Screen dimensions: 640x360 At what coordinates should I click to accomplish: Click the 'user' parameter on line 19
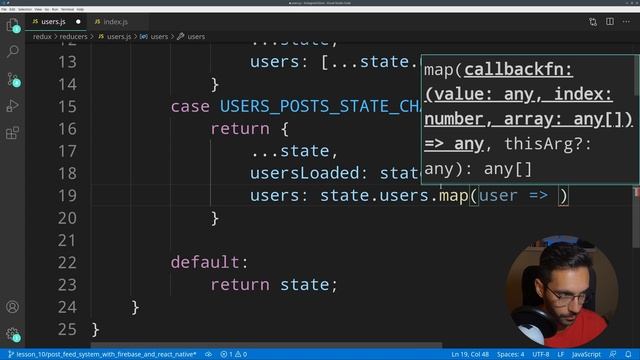point(498,196)
